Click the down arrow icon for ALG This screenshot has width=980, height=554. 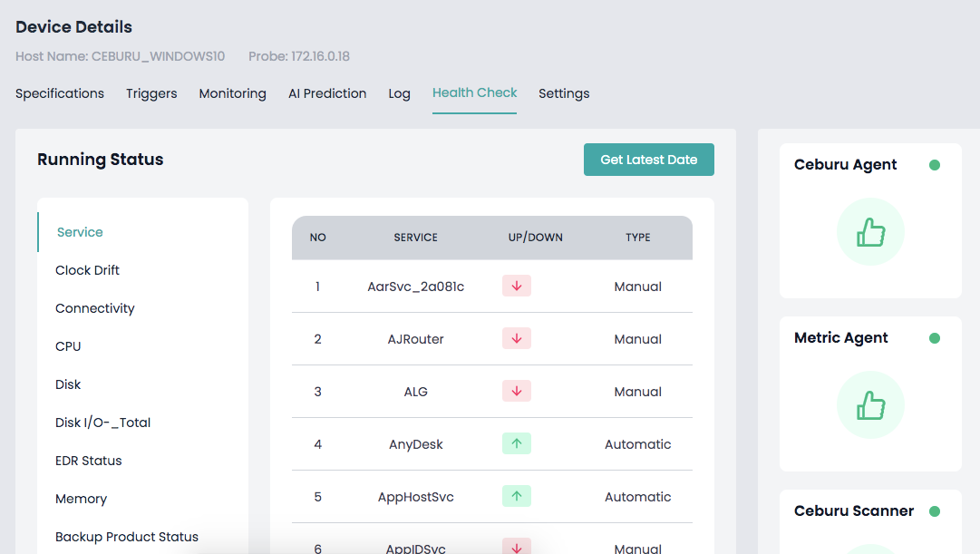(516, 391)
